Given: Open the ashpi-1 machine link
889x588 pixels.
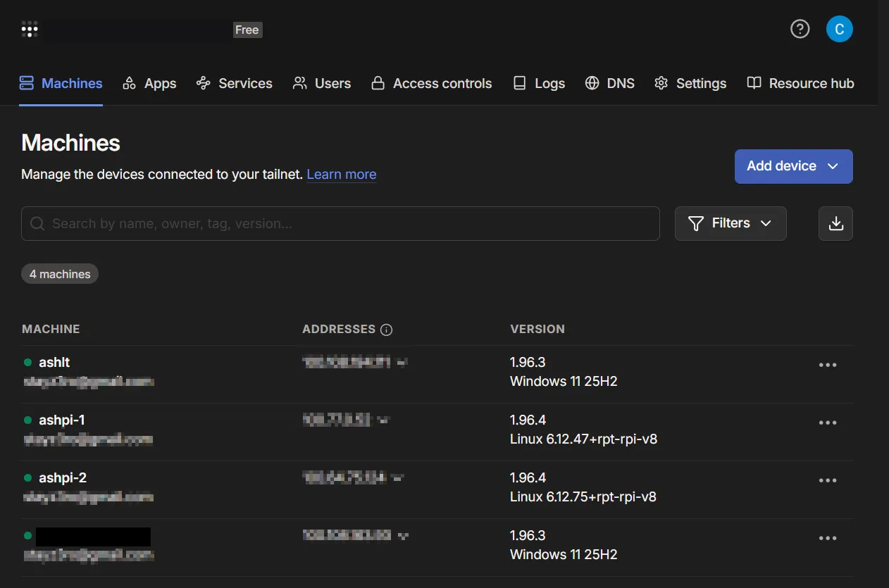Looking at the screenshot, I should click(x=62, y=420).
